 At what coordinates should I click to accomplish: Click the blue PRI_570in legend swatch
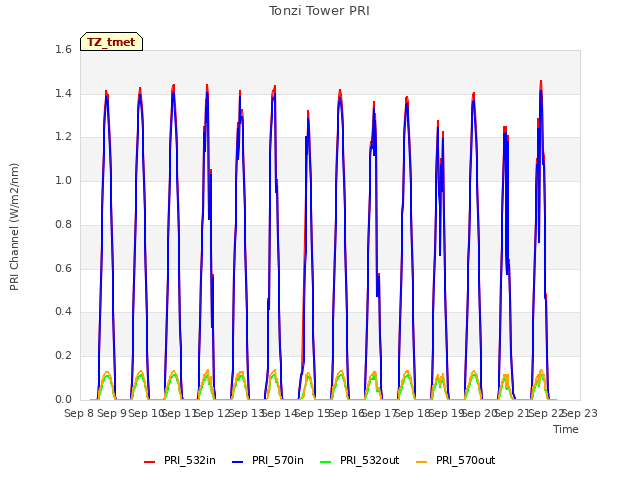(238, 462)
